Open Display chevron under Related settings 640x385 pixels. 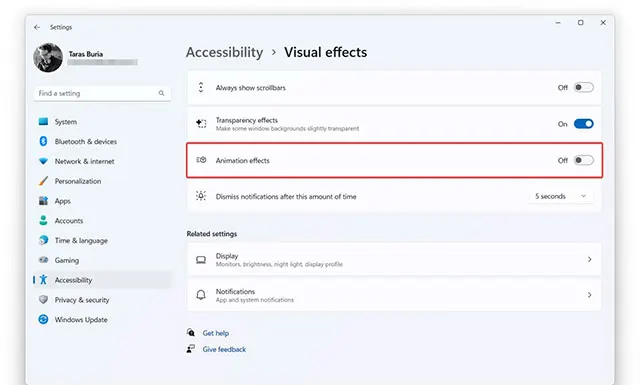[589, 259]
